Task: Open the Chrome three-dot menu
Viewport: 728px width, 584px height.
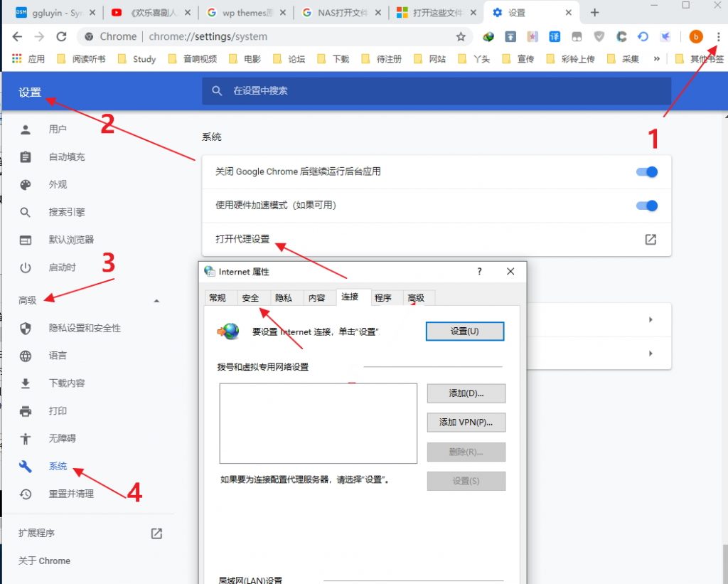Action: point(720,36)
